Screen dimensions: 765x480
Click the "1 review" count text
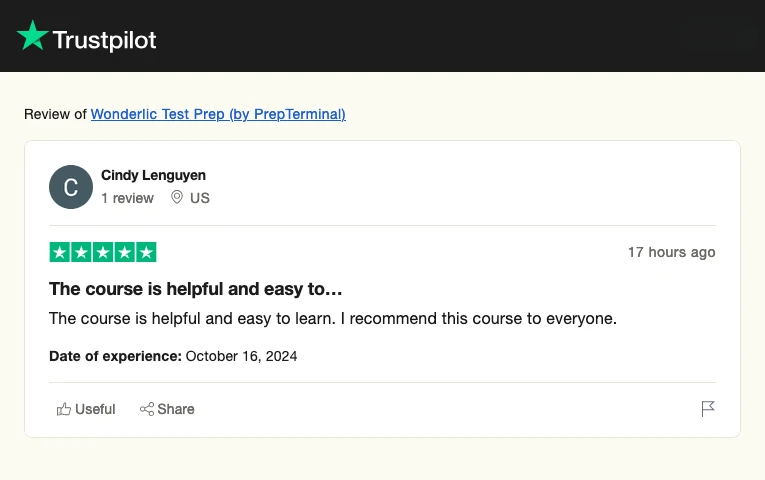(x=127, y=198)
